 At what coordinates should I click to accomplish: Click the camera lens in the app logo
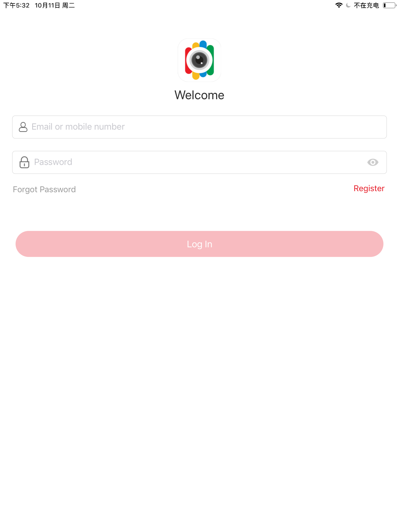pos(199,60)
